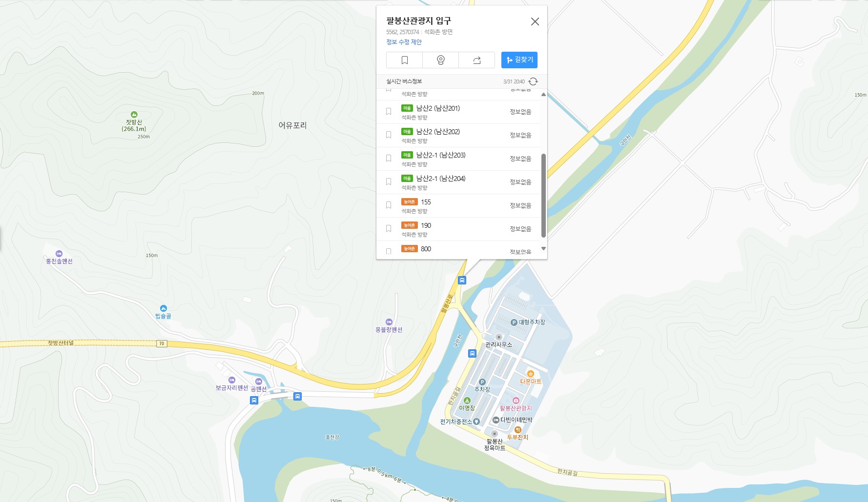The image size is (868, 502).
Task: Select the bus stop marker below the popup
Action: coord(462,281)
